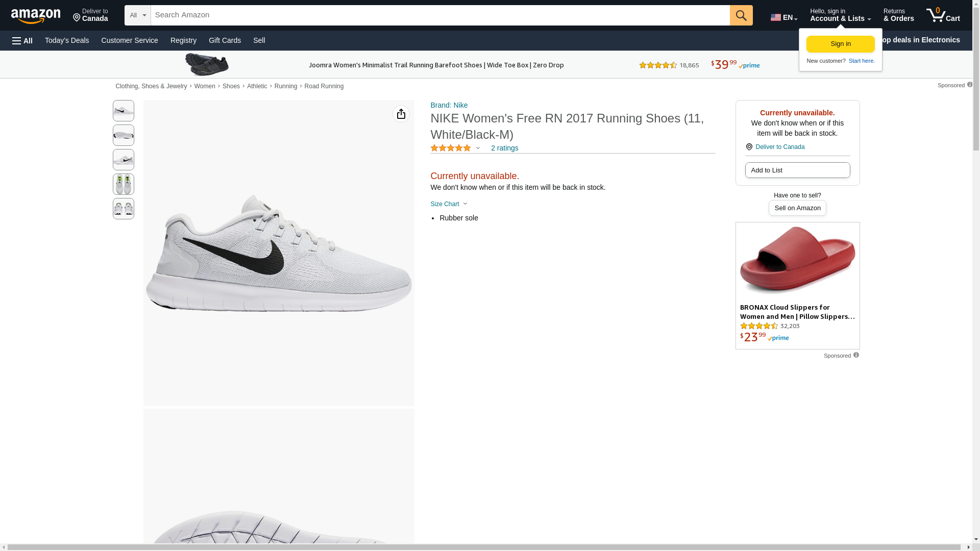Click the Amazon logo
This screenshot has height=551, width=980.
(36, 16)
